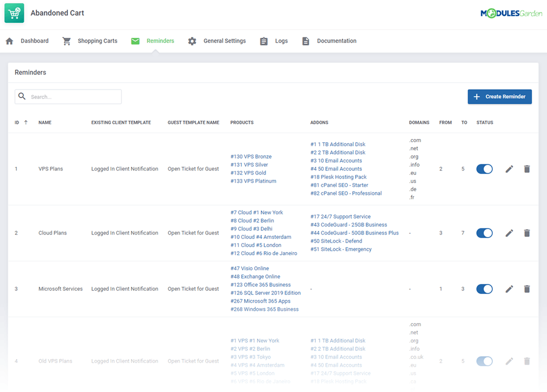Edit the Microsoft Services reminder
The height and width of the screenshot is (392, 547).
point(509,289)
